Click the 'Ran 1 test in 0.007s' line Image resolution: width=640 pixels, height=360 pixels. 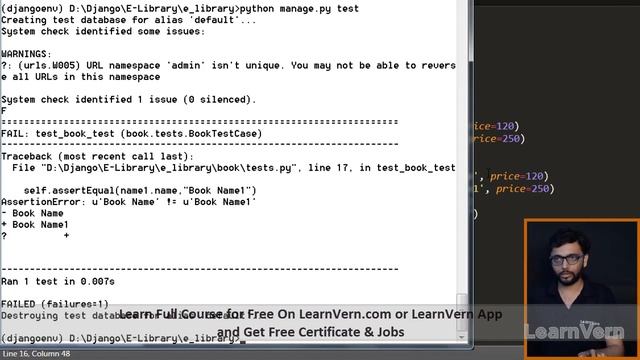pos(58,282)
